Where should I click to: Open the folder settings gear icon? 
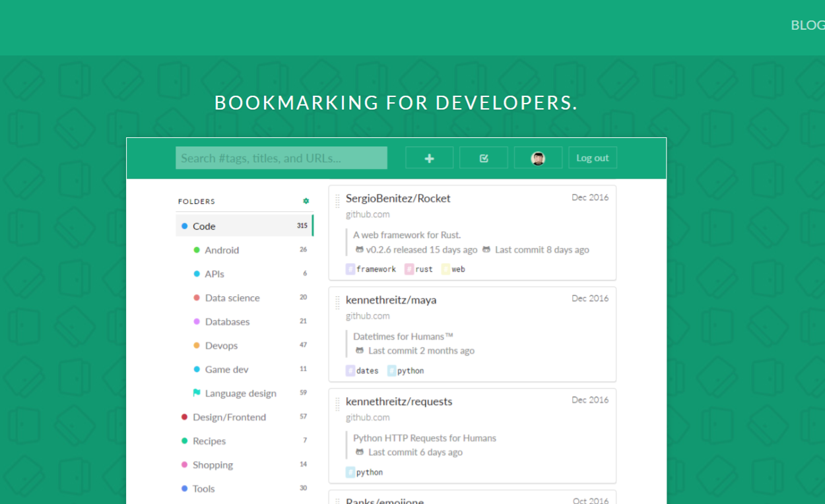[x=306, y=201]
